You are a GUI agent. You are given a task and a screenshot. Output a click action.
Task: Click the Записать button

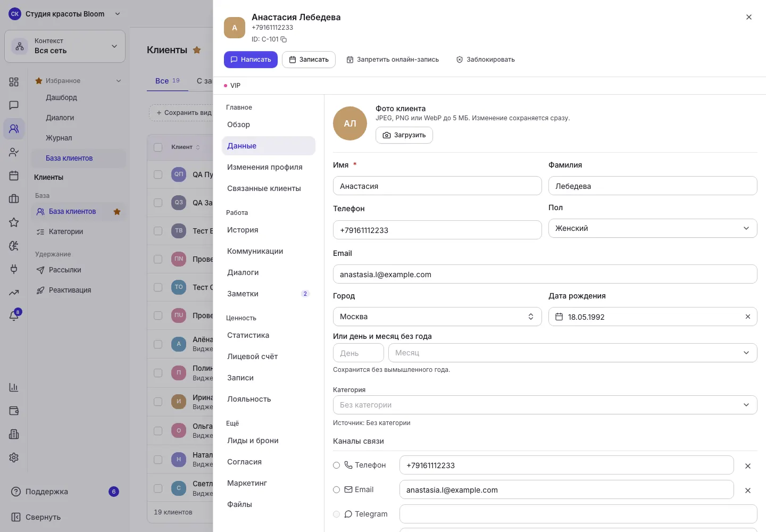pos(309,60)
